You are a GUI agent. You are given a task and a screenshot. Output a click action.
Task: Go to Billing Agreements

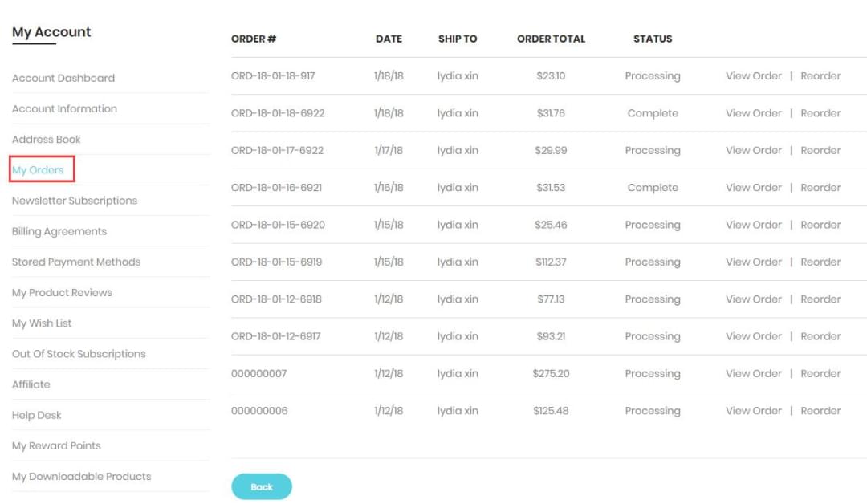point(59,230)
